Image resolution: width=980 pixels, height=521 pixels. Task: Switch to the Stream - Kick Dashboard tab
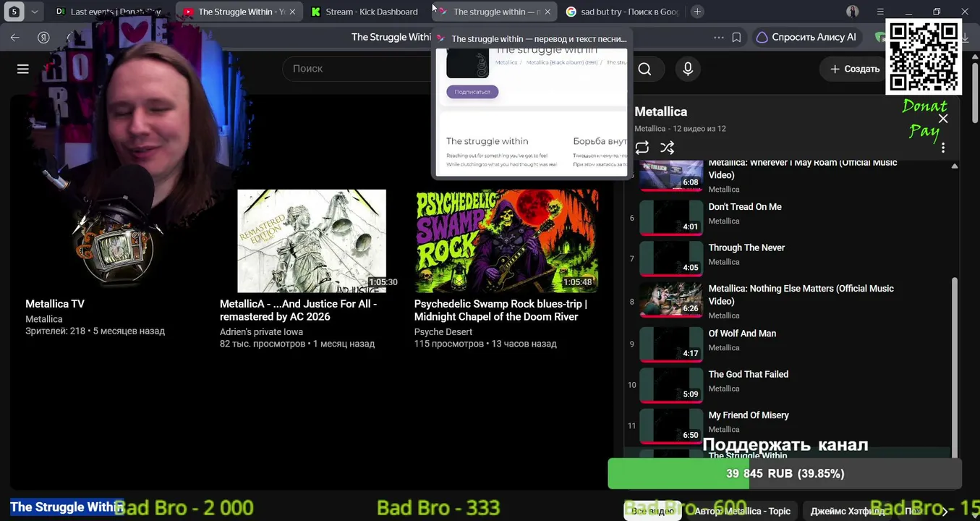click(x=365, y=12)
